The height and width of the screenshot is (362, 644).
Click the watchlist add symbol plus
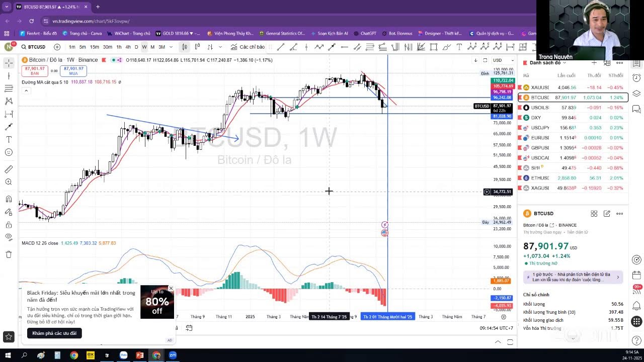click(594, 63)
